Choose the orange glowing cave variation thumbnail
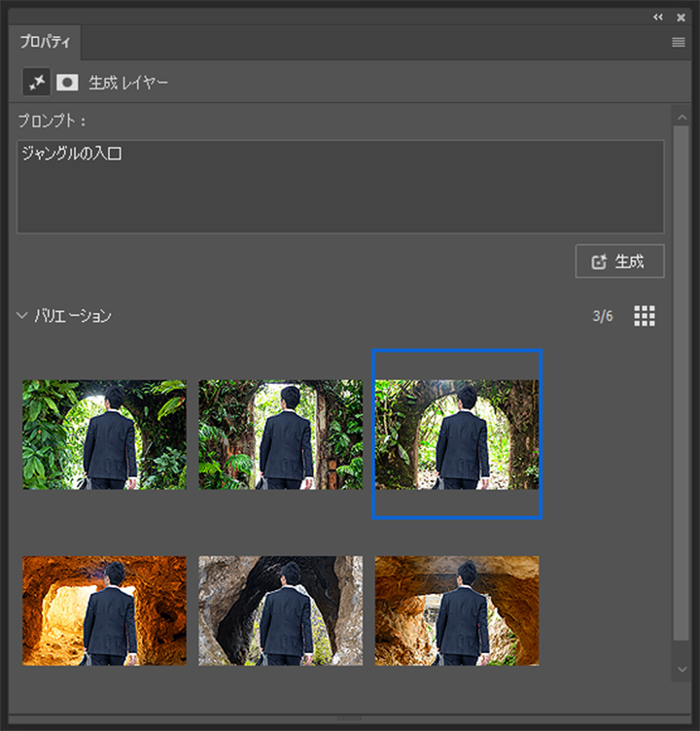The height and width of the screenshot is (731, 700). 104,610
